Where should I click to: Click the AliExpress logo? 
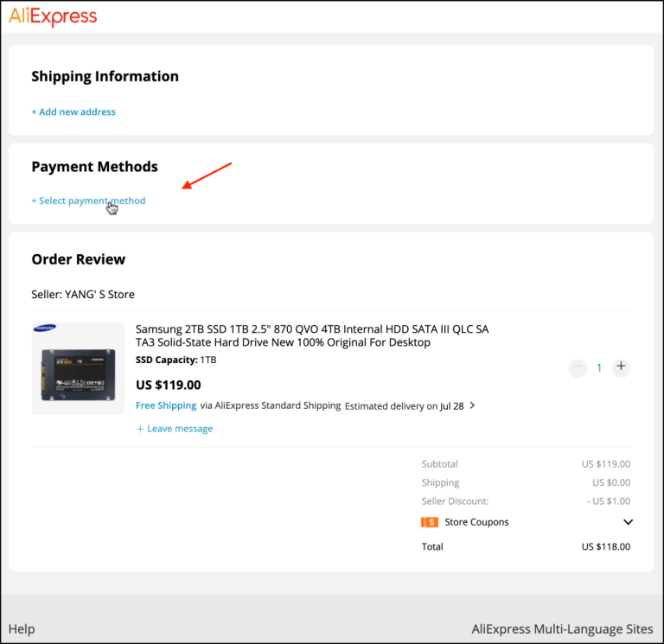click(x=53, y=16)
